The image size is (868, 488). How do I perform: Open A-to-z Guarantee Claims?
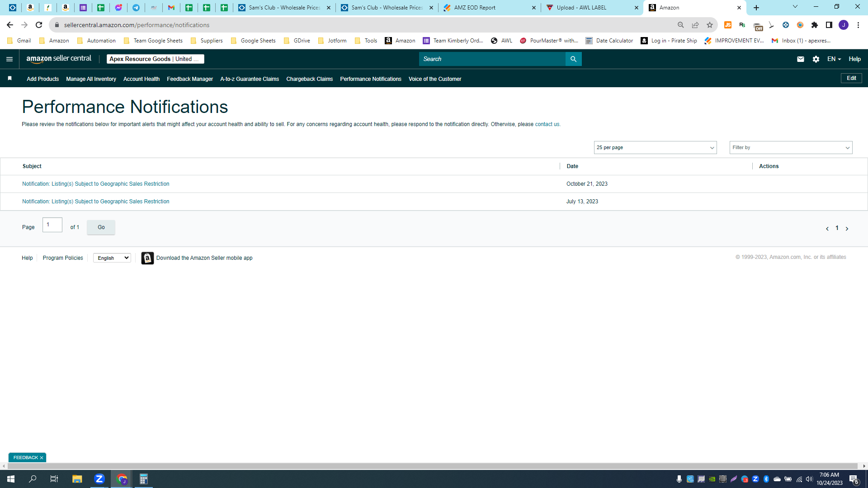tap(250, 79)
